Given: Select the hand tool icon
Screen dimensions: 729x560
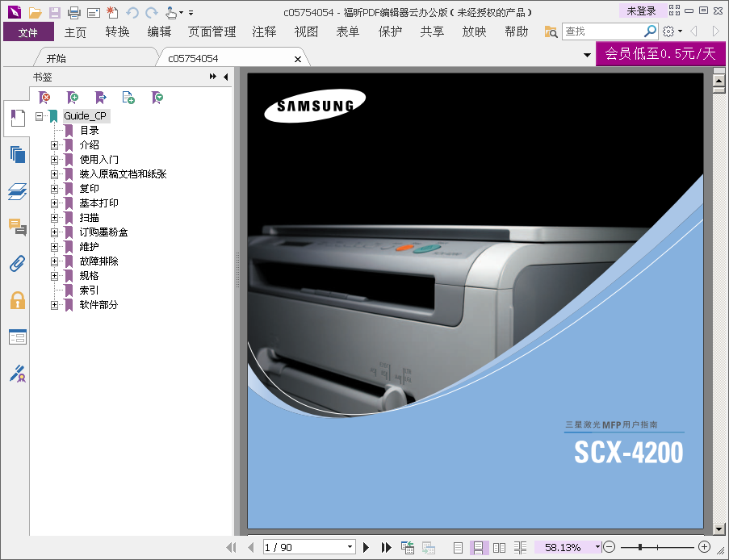Looking at the screenshot, I should click(171, 13).
